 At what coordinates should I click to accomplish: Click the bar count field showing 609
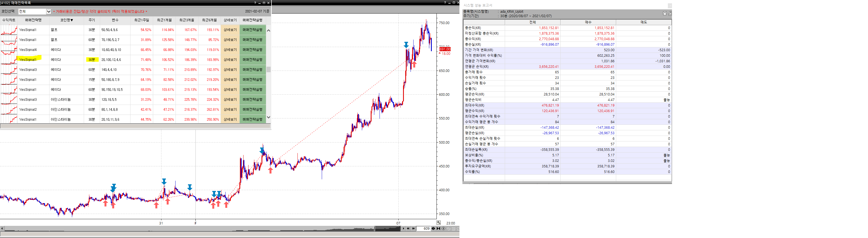(x=423, y=229)
